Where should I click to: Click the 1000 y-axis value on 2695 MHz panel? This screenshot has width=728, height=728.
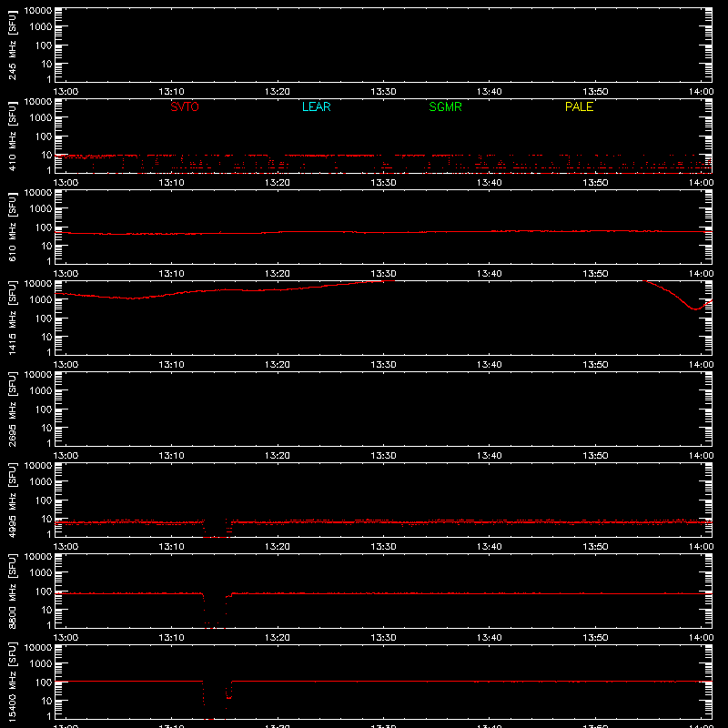click(40, 391)
